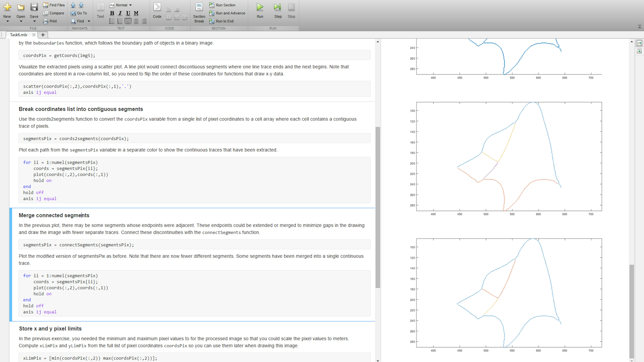Click the Stop button
This screenshot has width=644, height=362.
coord(291,11)
